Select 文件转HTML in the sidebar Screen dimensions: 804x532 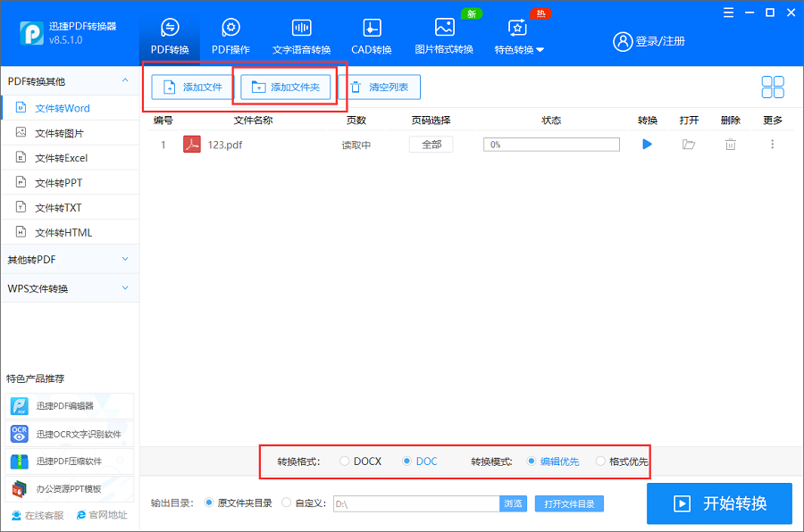coord(71,232)
